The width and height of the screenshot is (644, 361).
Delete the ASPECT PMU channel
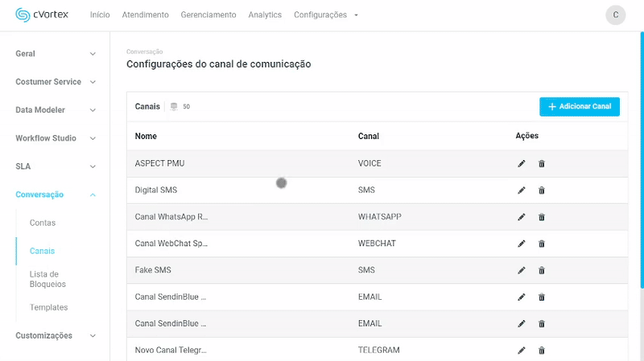[541, 164]
